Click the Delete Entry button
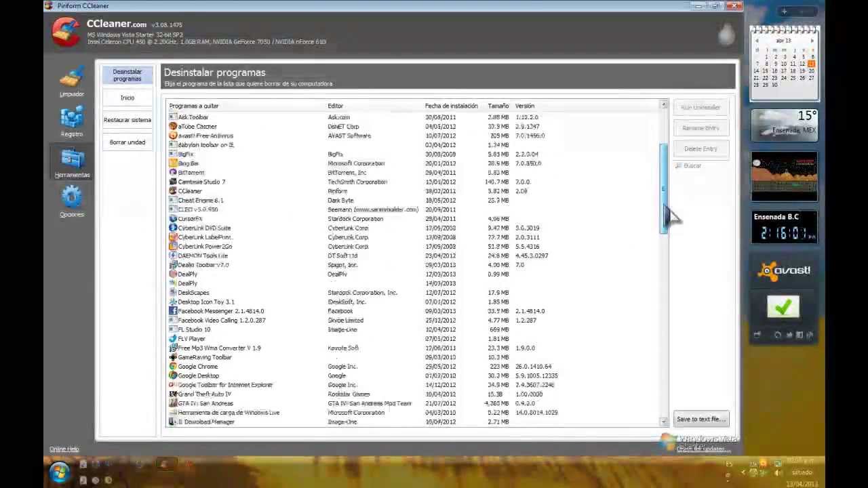 tap(701, 149)
